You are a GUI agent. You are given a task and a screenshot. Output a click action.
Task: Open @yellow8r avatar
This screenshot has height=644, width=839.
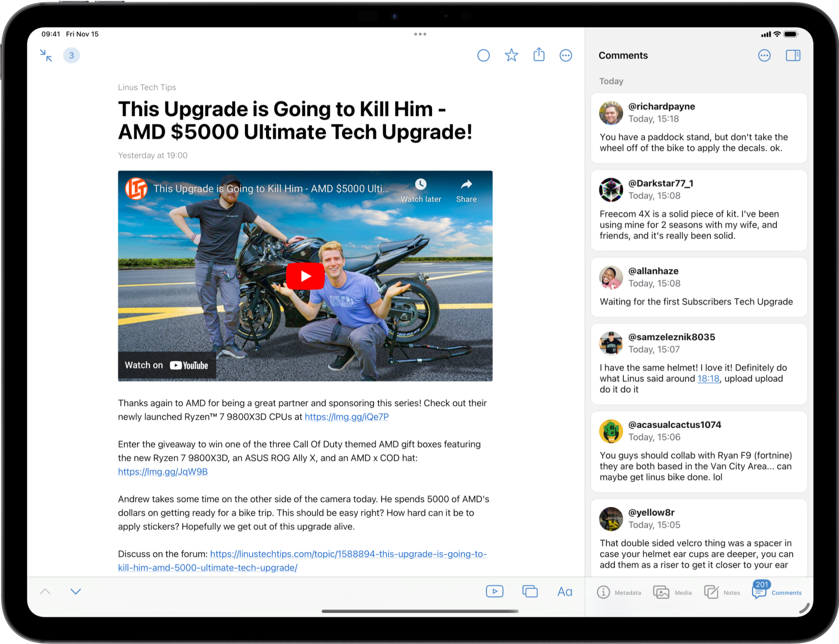pos(611,519)
